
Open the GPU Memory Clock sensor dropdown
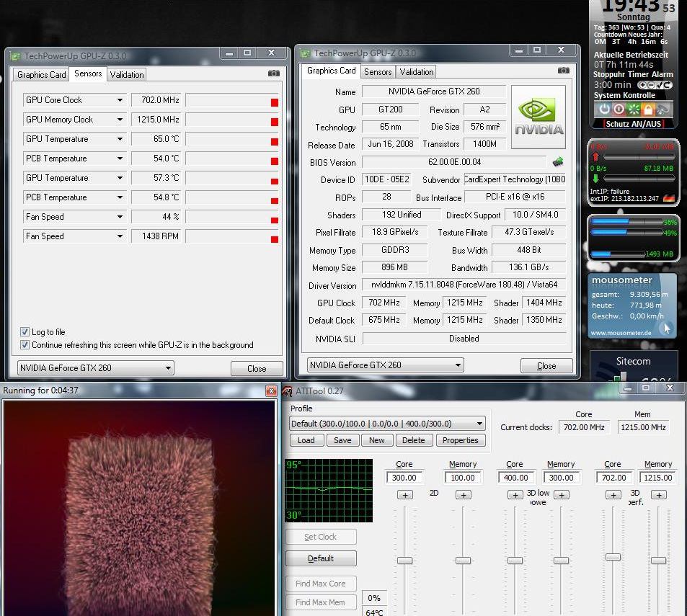click(120, 120)
